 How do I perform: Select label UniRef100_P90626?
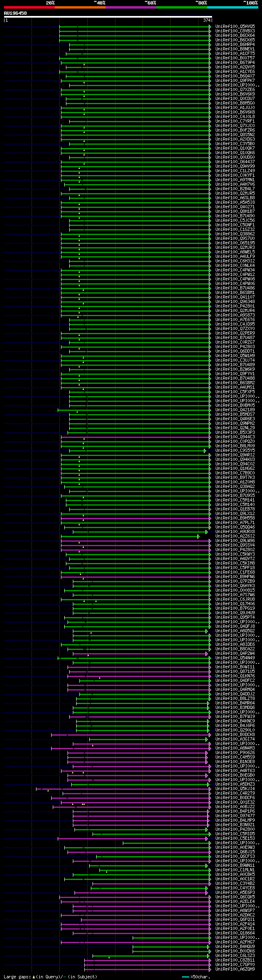pos(235,752)
